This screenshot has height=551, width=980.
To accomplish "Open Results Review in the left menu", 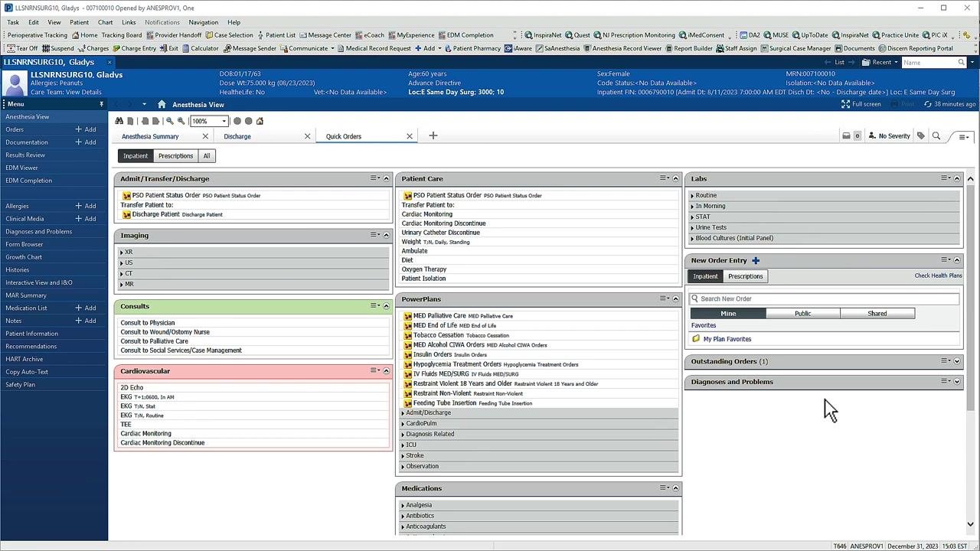I will pyautogui.click(x=25, y=155).
